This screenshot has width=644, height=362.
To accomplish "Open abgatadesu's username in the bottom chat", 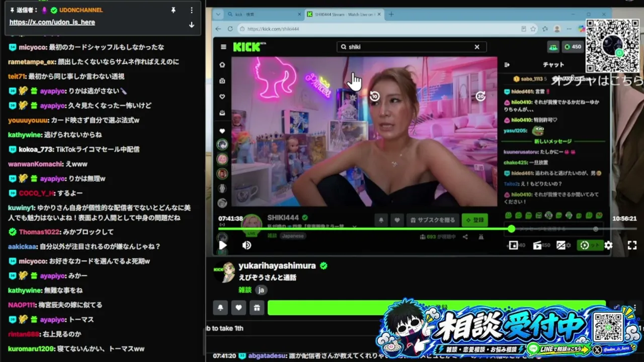I will point(267,355).
